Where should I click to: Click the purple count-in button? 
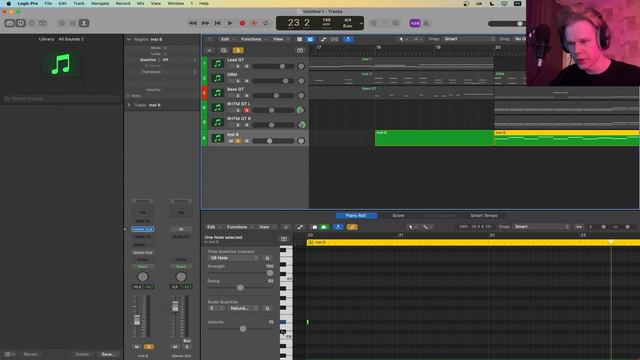[415, 23]
